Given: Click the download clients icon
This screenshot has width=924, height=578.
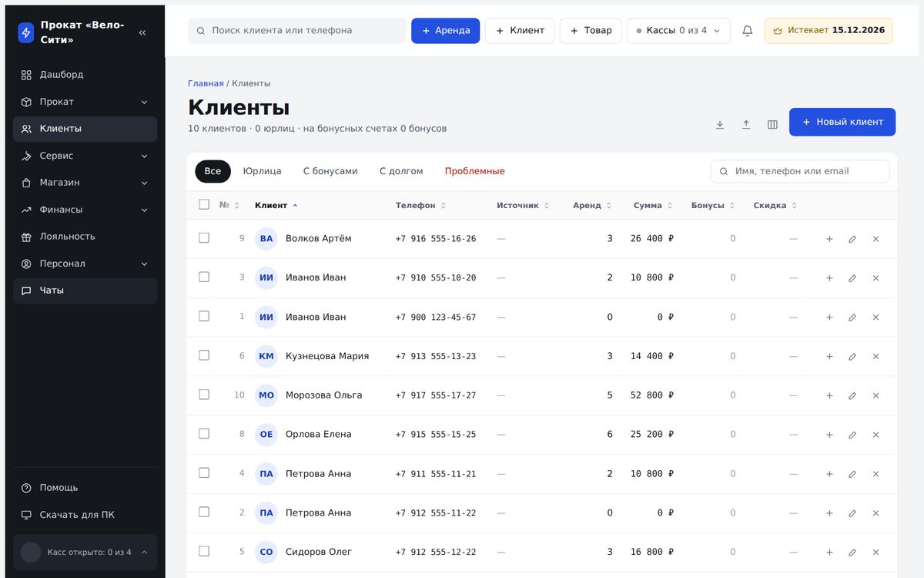Looking at the screenshot, I should point(720,124).
